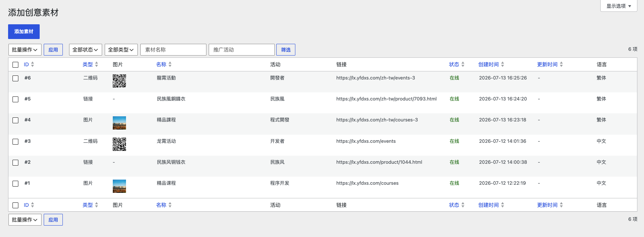Click ID #6 in the table
This screenshot has width=644, height=237.
coord(28,78)
